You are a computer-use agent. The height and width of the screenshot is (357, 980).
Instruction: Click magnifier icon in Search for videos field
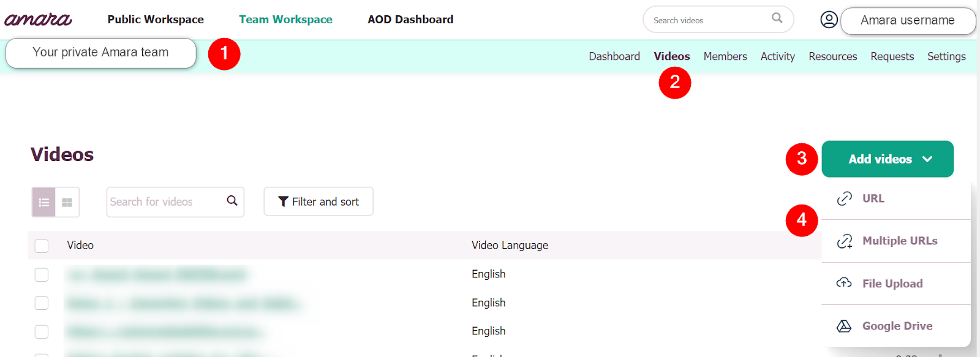pyautogui.click(x=232, y=201)
